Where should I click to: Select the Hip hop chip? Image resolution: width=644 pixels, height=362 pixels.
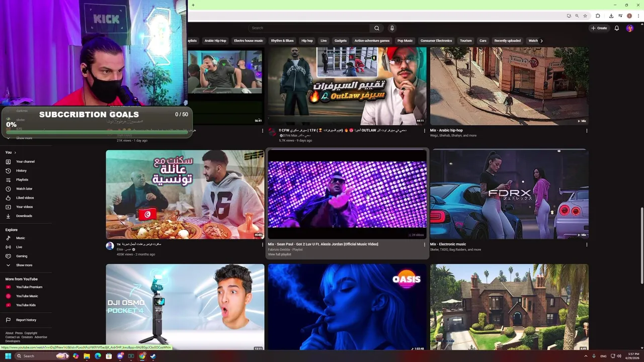(x=307, y=41)
